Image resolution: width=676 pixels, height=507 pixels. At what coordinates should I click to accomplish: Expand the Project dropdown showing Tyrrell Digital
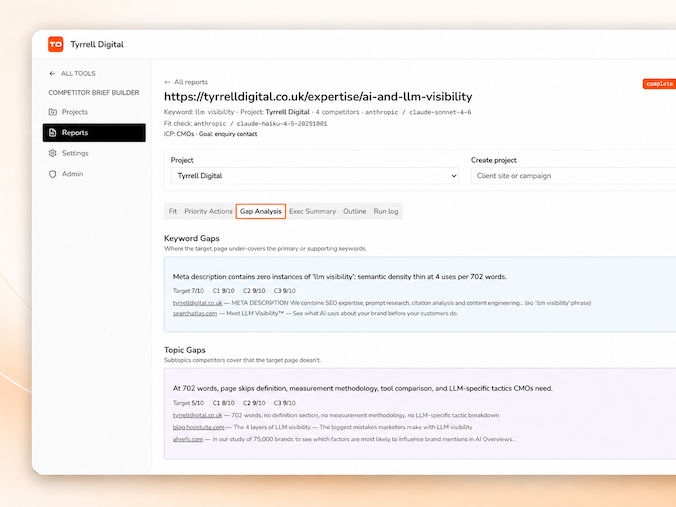point(315,176)
